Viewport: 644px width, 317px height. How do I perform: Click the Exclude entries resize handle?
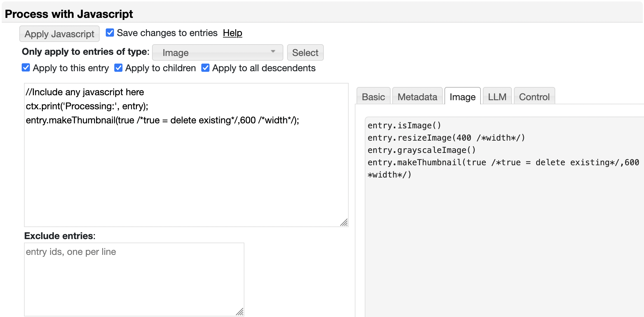coord(240,312)
